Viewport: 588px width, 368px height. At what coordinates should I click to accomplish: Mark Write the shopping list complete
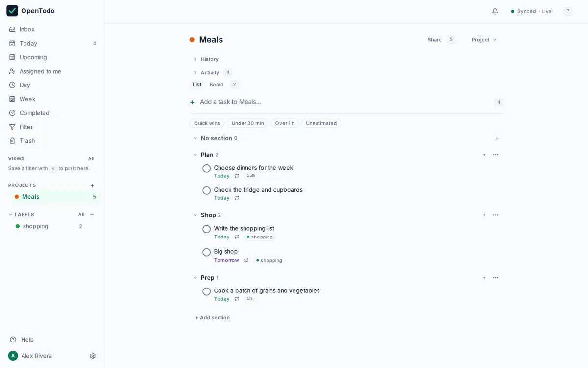click(207, 229)
